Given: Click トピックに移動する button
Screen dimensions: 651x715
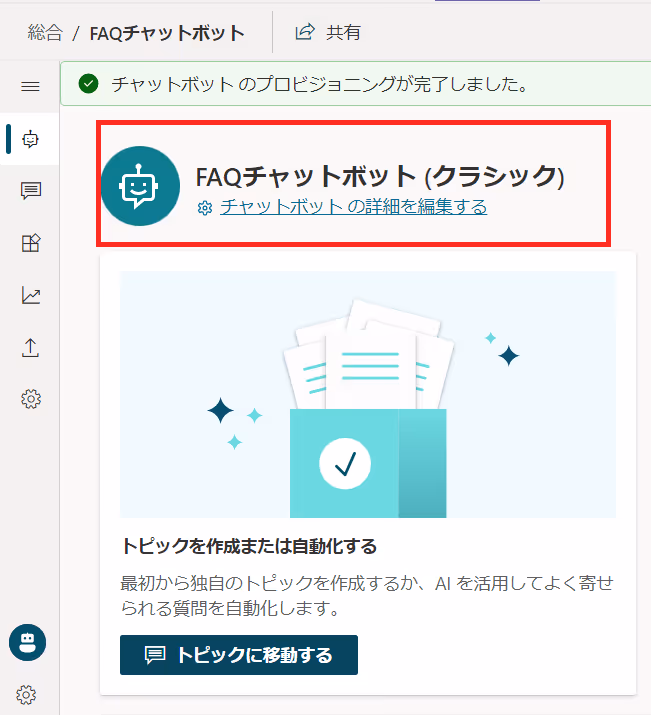Looking at the screenshot, I should [239, 655].
